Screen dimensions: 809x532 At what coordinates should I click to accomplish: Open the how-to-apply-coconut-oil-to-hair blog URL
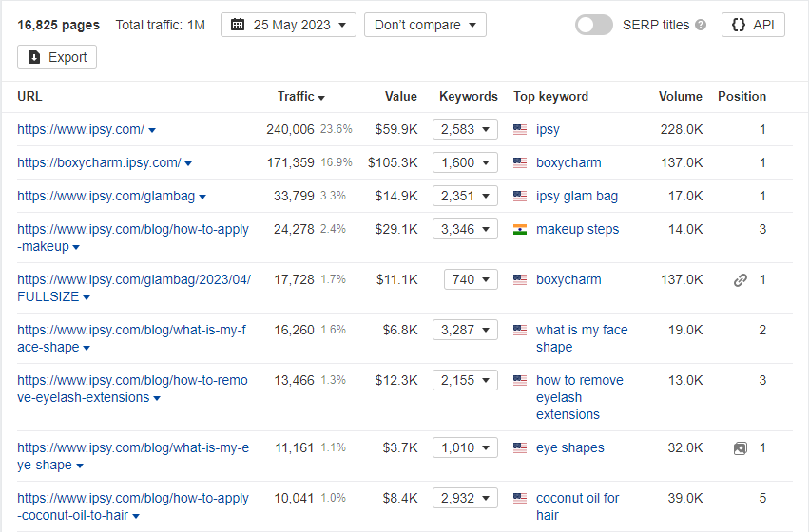[132, 506]
